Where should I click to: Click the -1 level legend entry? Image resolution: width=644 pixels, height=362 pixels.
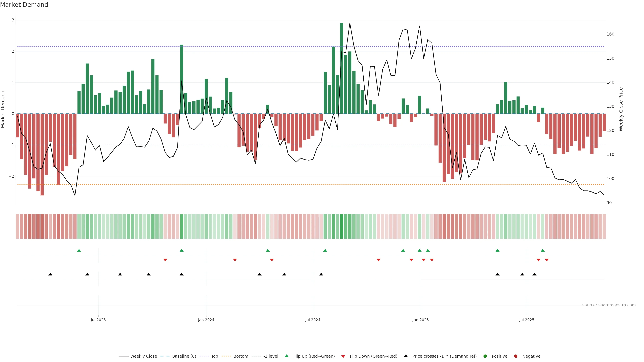tap(271, 356)
